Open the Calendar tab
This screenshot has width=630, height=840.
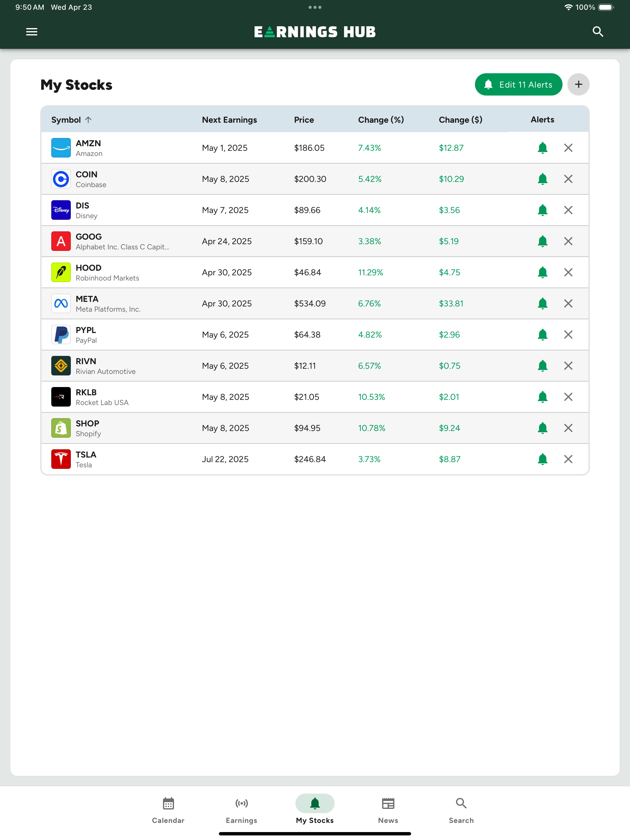(x=168, y=810)
